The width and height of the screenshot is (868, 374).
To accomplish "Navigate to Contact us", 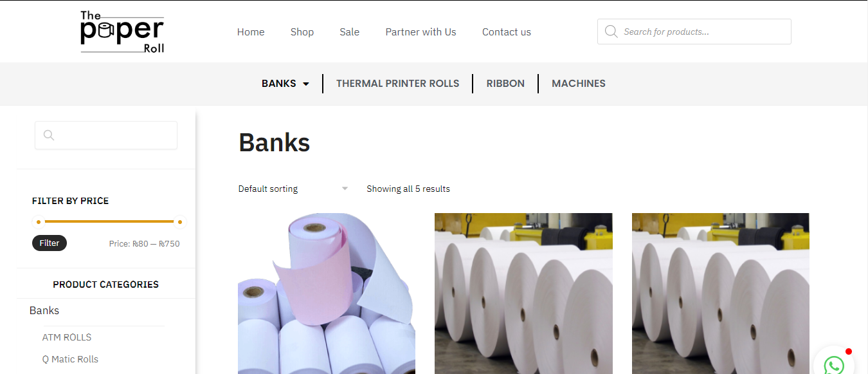I will (x=507, y=32).
